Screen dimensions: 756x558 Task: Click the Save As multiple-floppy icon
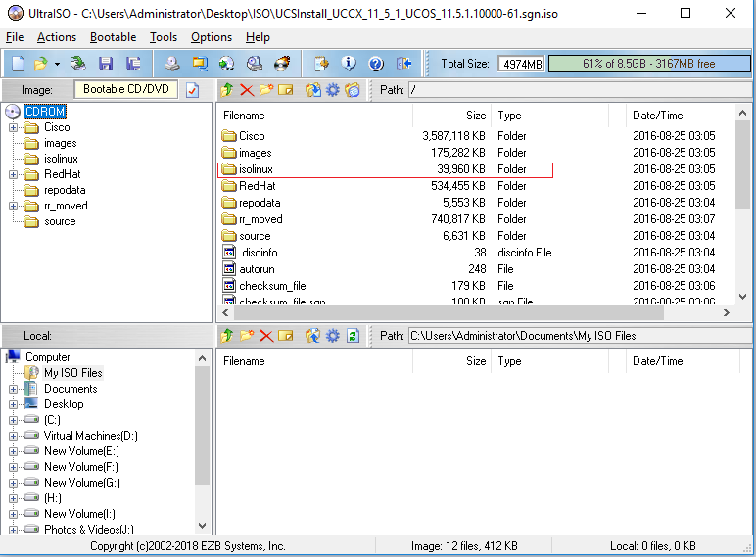pos(133,63)
